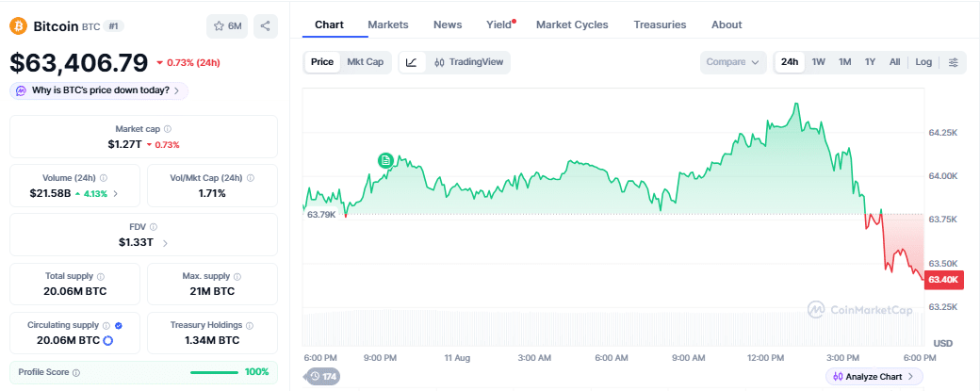Open the Treasuries tab
This screenshot has height=391, width=980.
pyautogui.click(x=660, y=25)
